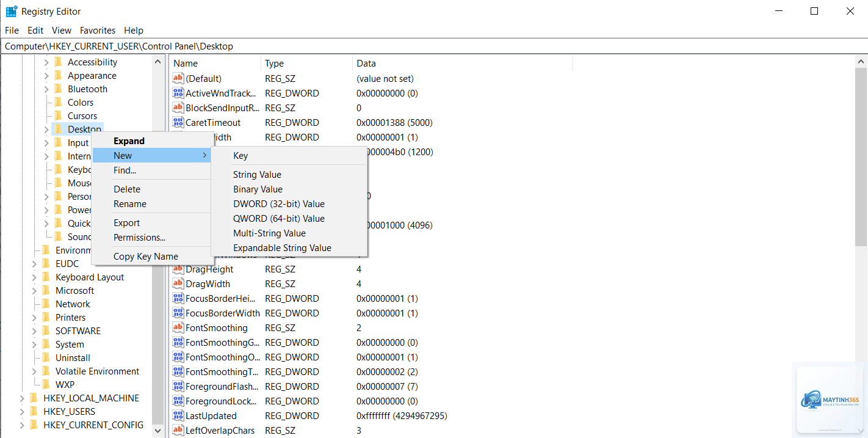Click the HKEY_LOCAL_MACHINE folder icon
This screenshot has height=438, width=868.
(x=34, y=398)
